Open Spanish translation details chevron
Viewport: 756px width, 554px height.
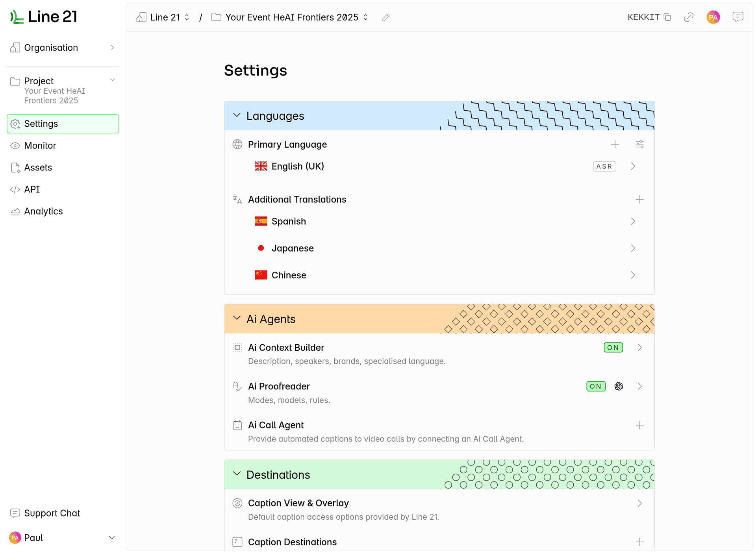click(x=633, y=221)
